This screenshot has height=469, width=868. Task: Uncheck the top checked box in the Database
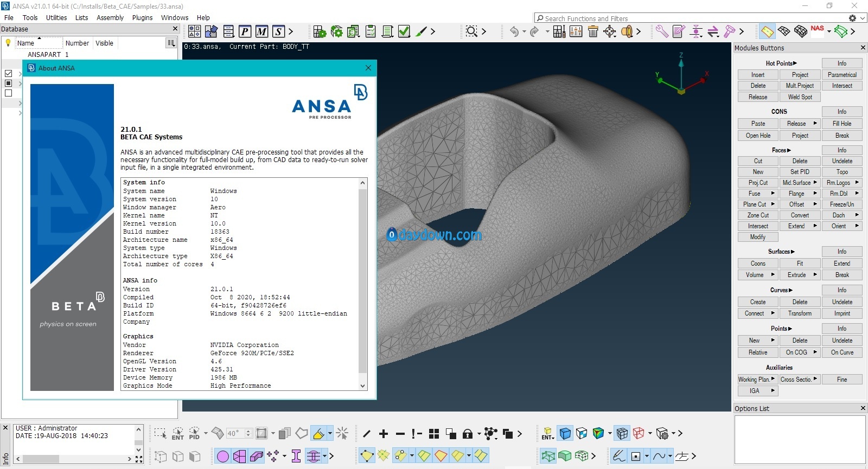click(8, 73)
